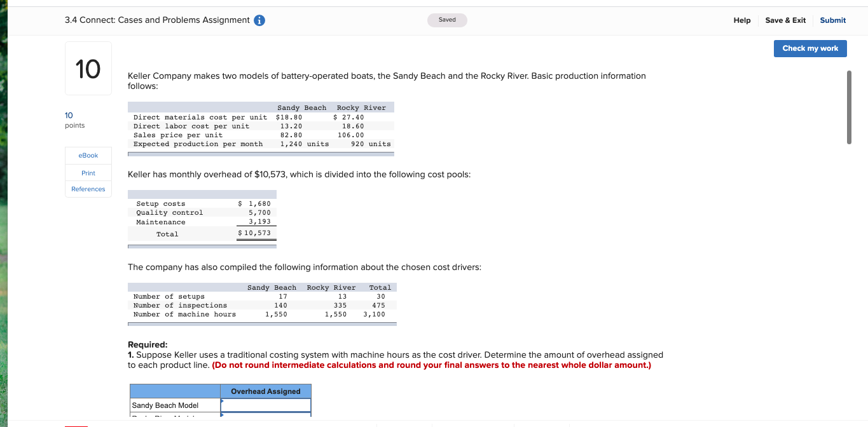Click the Saved status indicator
Screen dimensions: 868x427
coord(446,20)
